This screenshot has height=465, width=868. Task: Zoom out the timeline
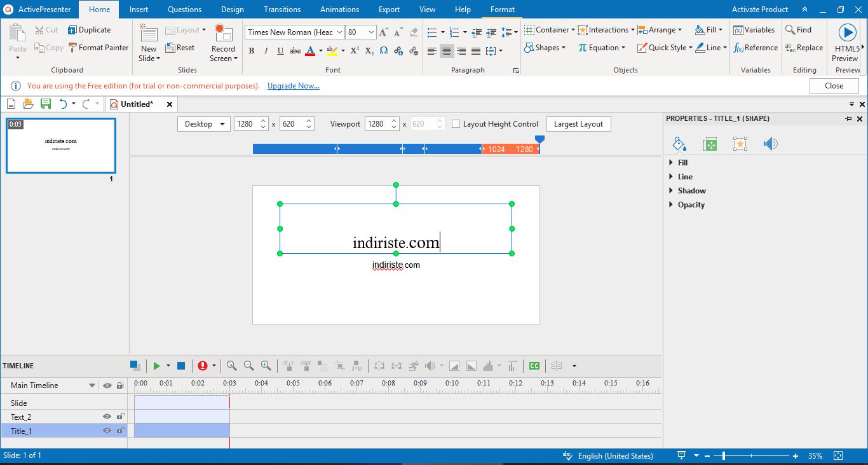[248, 366]
